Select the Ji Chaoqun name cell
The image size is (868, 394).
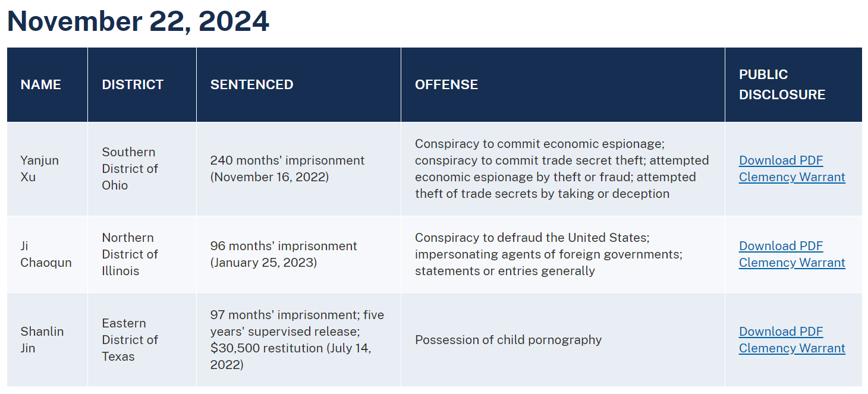pos(46,254)
